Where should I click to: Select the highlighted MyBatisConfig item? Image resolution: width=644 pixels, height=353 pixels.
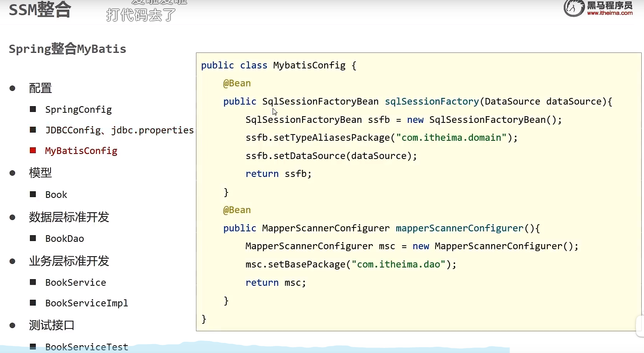(81, 151)
